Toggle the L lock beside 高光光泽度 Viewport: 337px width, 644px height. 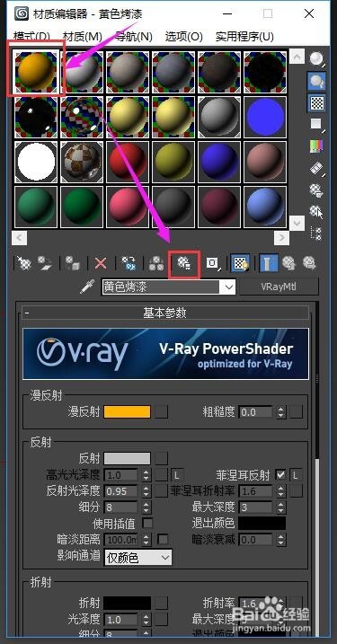tap(177, 475)
